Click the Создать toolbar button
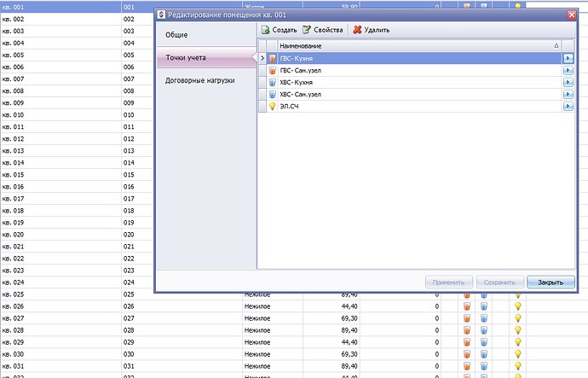This screenshot has width=588, height=378. (279, 30)
